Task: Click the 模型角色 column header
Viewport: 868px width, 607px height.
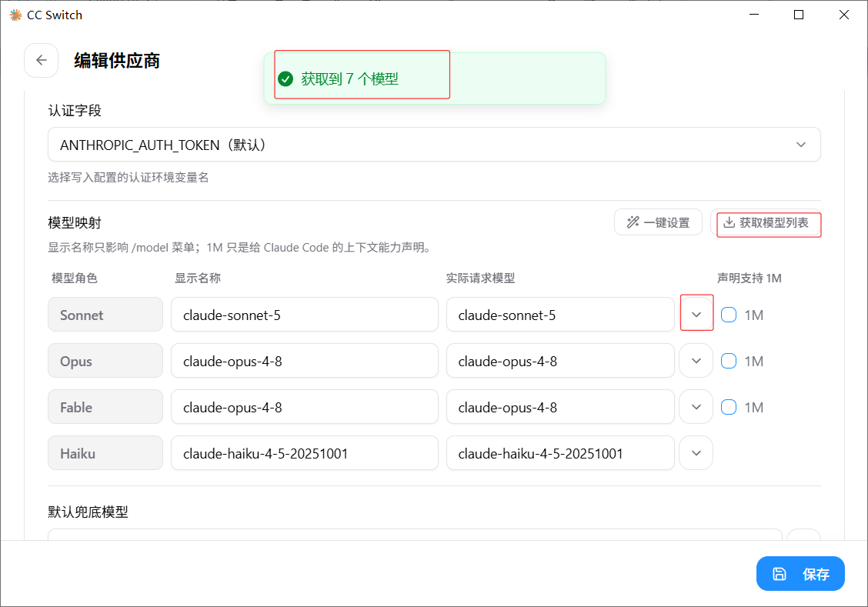Action: point(74,278)
